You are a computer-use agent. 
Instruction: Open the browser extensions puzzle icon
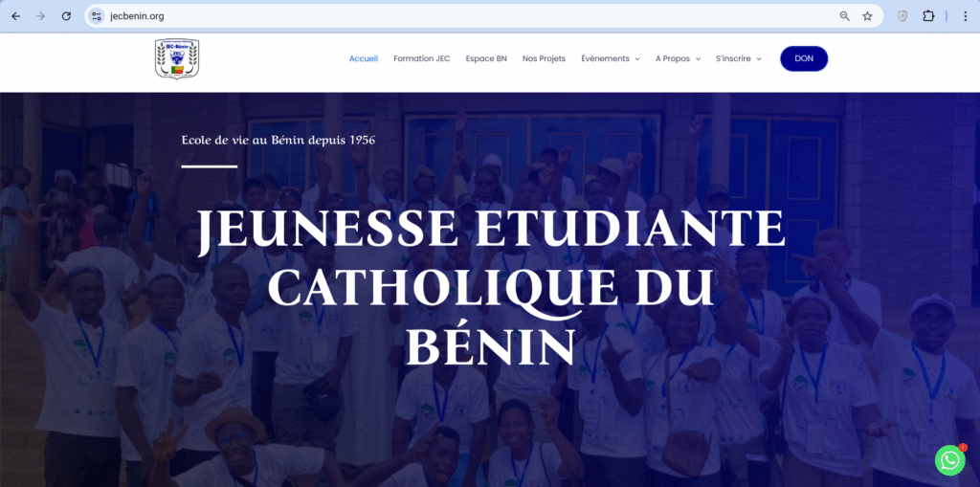pos(927,16)
